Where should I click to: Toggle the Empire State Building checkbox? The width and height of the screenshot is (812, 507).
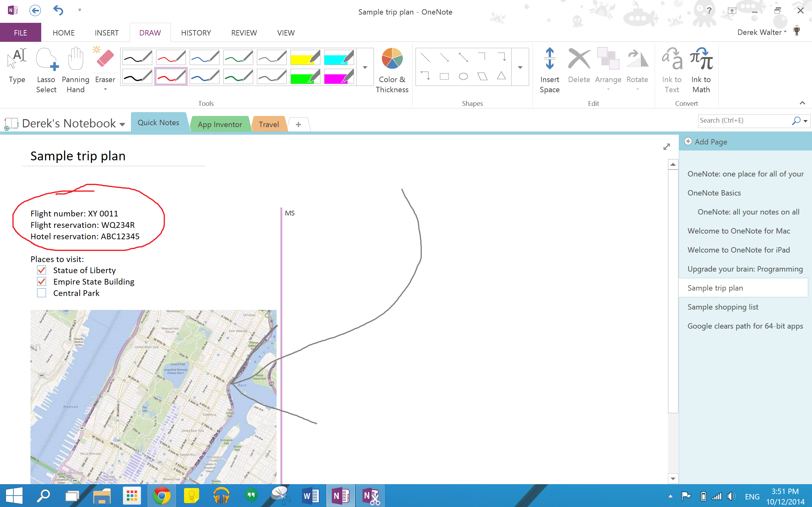pyautogui.click(x=42, y=281)
